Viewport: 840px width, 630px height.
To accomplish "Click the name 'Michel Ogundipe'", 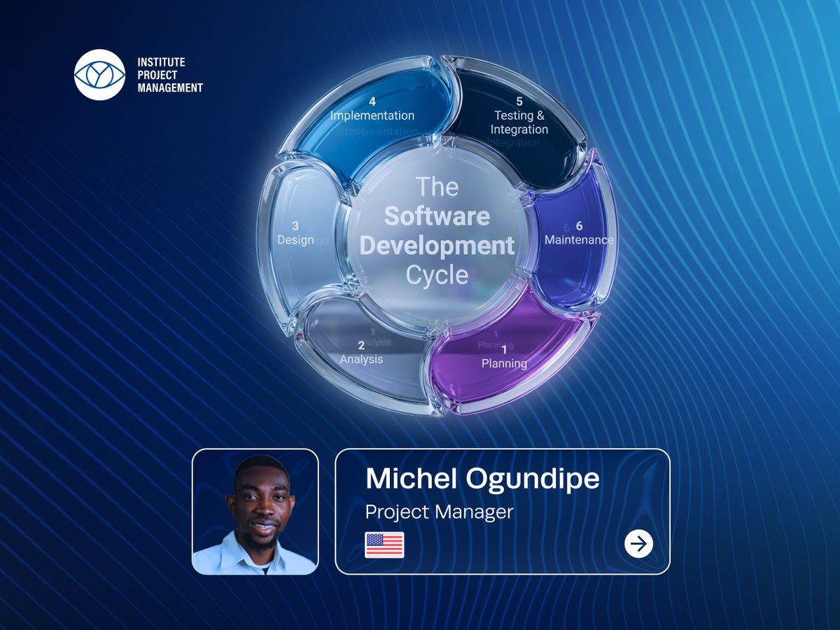I will click(x=483, y=479).
